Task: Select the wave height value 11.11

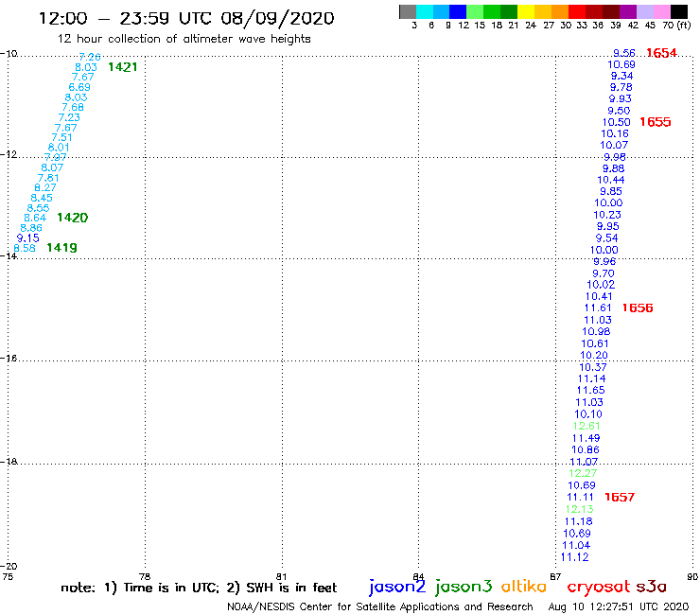Action: [581, 497]
